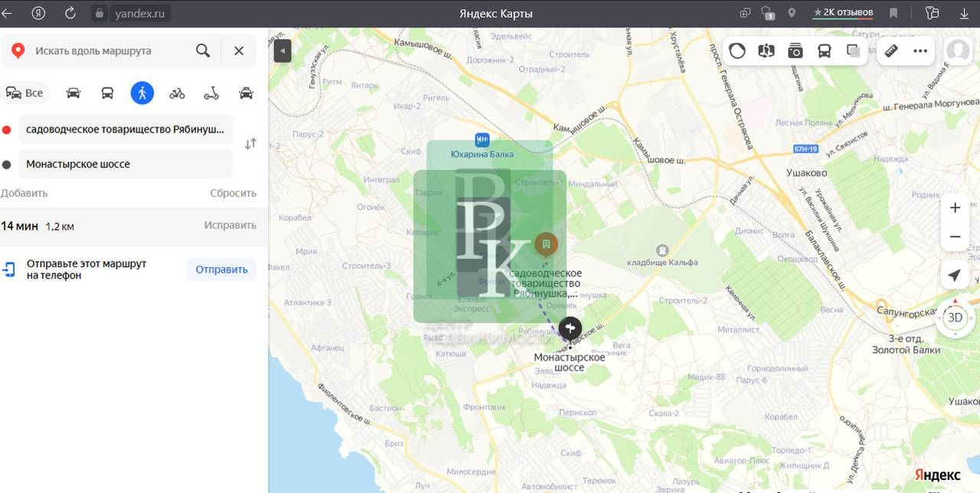Click the 'Яндекс' logo on map
Viewport: 980px width, 493px height.
coord(937,475)
